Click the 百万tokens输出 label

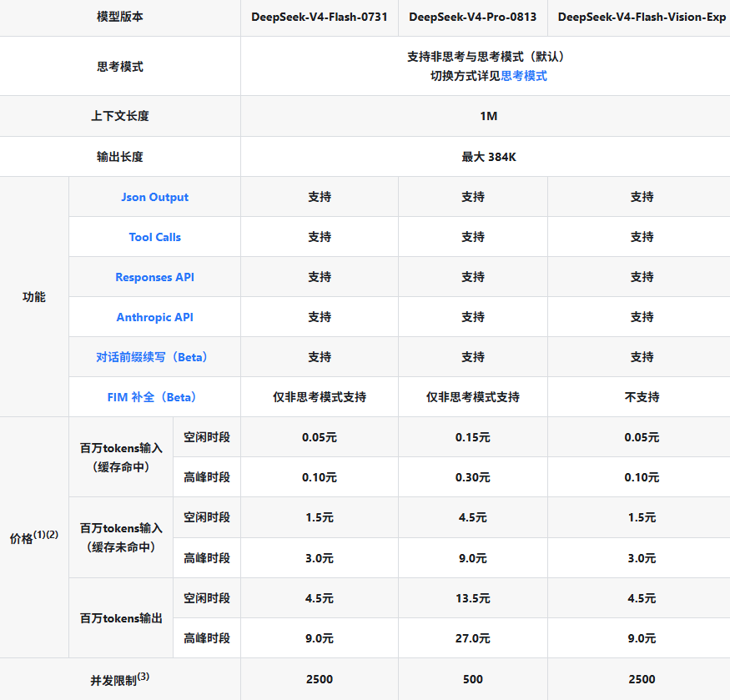tap(121, 618)
